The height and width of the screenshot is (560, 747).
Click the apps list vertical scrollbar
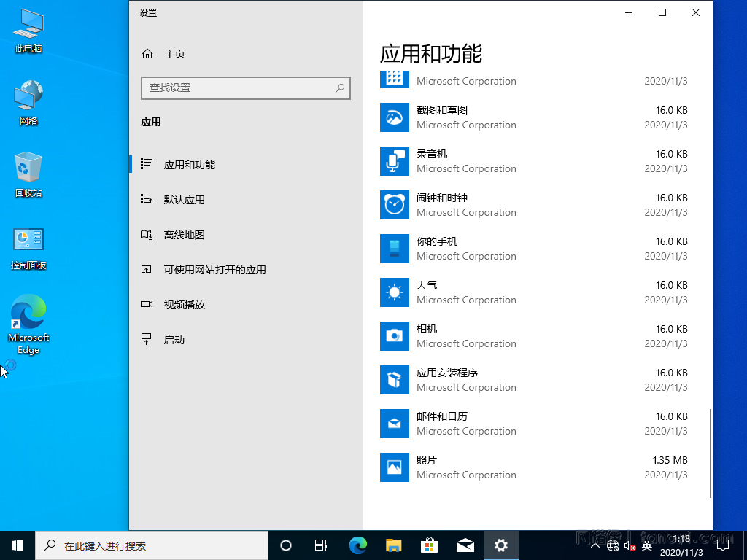pyautogui.click(x=710, y=454)
